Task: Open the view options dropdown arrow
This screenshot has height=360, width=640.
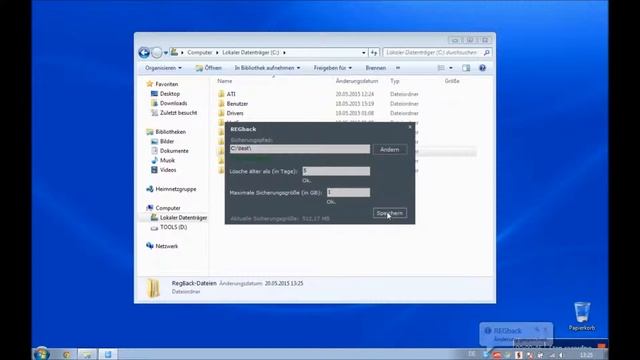Action: tap(451, 68)
